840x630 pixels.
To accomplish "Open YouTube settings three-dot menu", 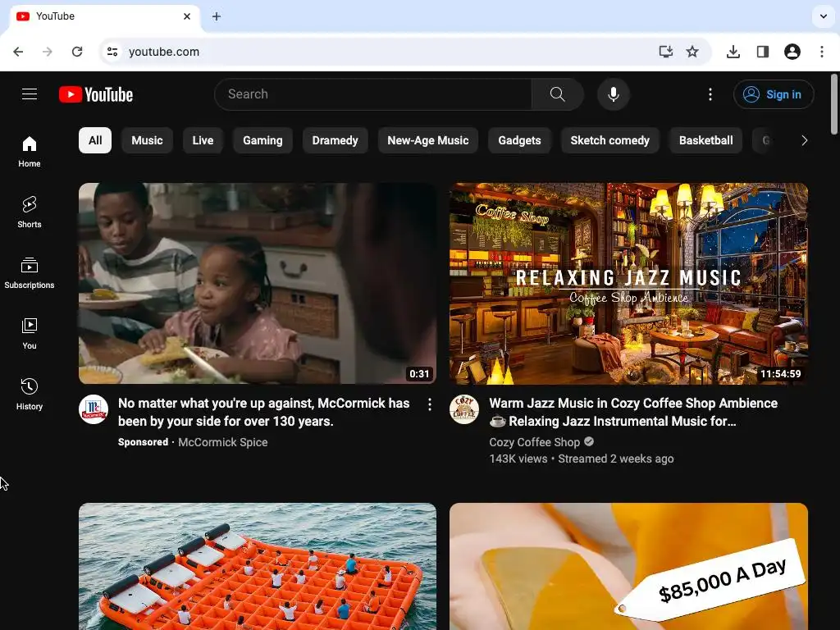I will coord(710,94).
